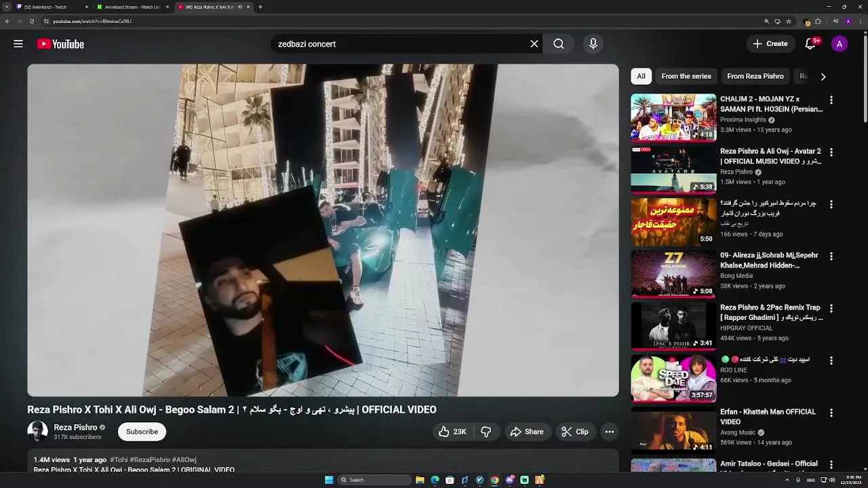Select the From the series chip
The width and height of the screenshot is (868, 488).
click(686, 76)
